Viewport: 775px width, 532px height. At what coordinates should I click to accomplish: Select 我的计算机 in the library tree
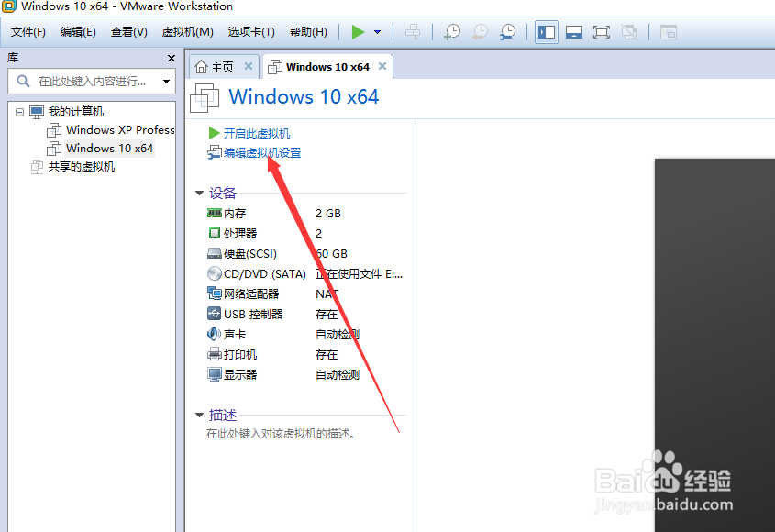coord(75,112)
